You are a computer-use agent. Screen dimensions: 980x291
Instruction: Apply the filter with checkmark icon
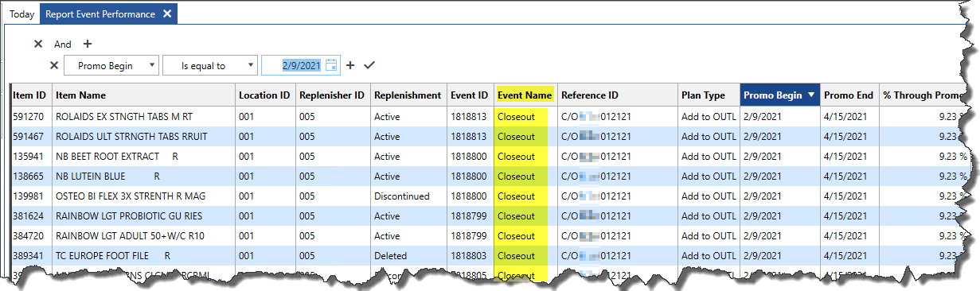pos(369,65)
